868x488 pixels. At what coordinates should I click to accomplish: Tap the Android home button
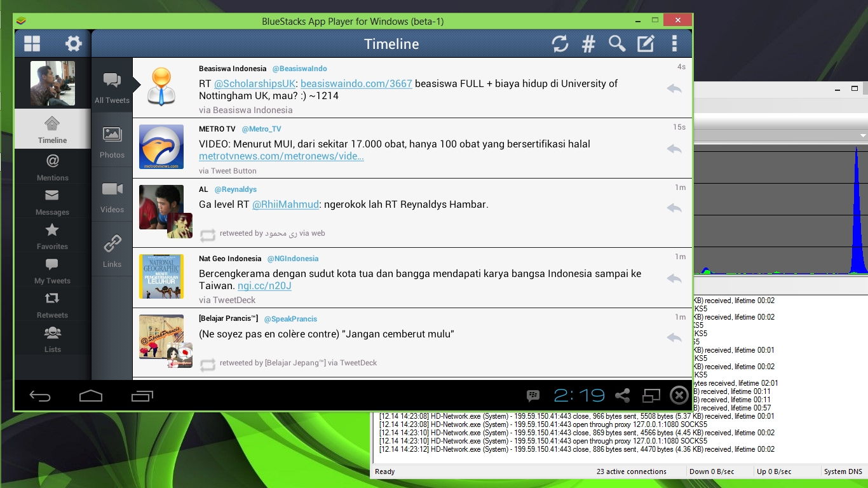pyautogui.click(x=91, y=396)
